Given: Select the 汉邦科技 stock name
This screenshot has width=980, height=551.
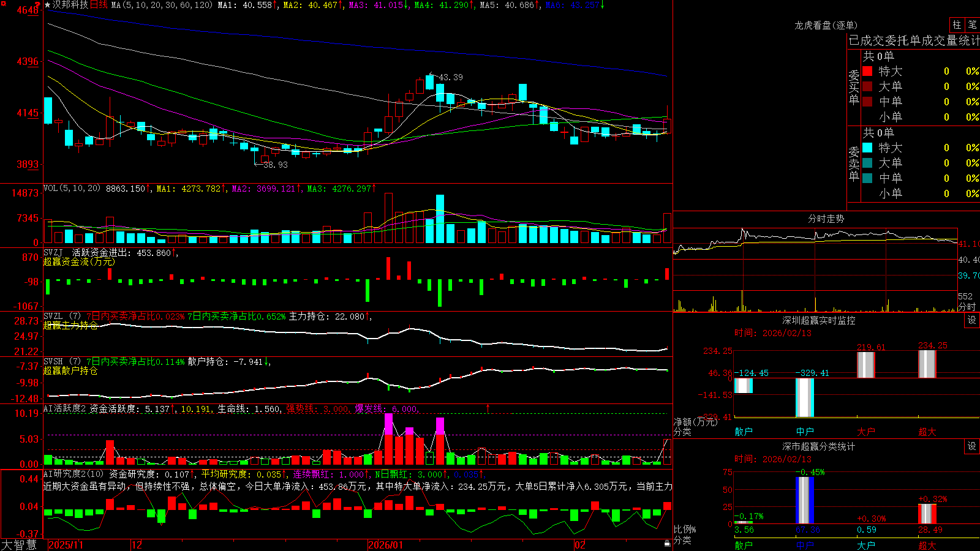Looking at the screenshot, I should tap(70, 5).
